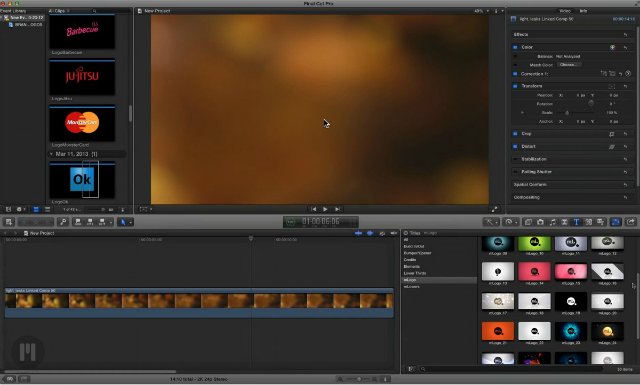640x385 pixels.
Task: Enable the Rolling Shutter checkbox
Action: point(515,172)
